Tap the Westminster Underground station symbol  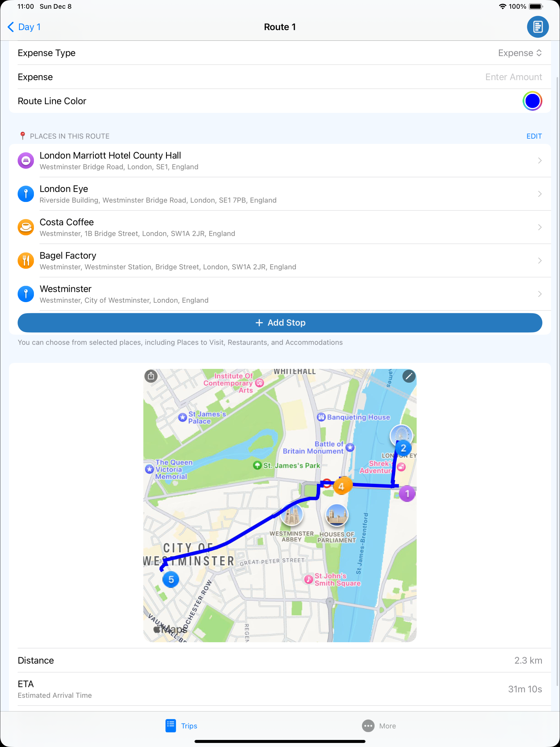tap(326, 483)
